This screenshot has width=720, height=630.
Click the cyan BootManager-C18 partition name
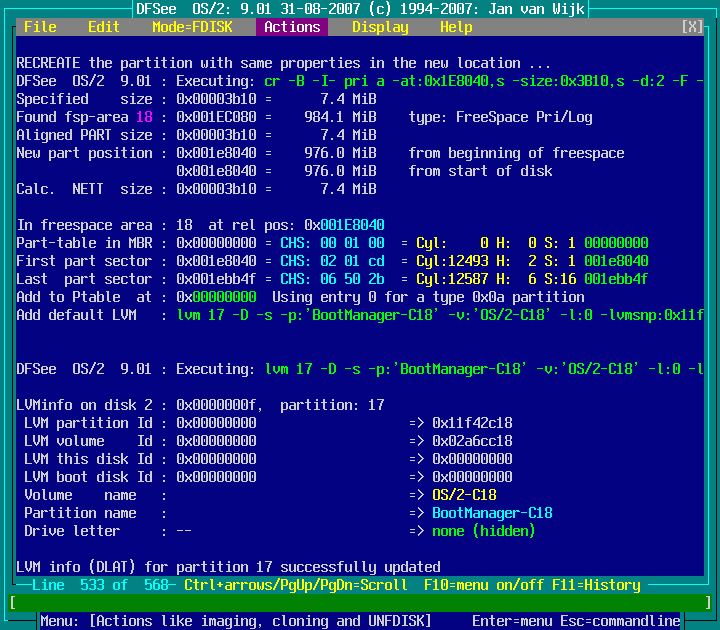492,513
